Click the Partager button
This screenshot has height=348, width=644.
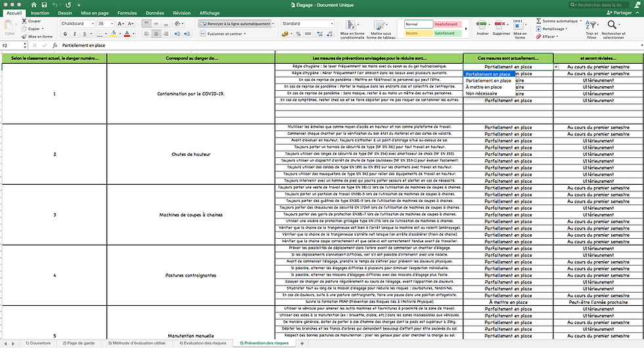[619, 12]
